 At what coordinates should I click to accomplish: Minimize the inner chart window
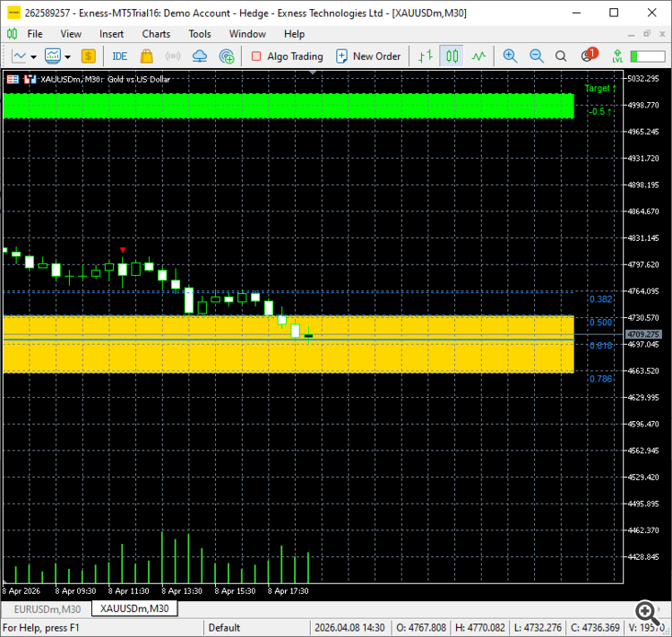(631, 34)
